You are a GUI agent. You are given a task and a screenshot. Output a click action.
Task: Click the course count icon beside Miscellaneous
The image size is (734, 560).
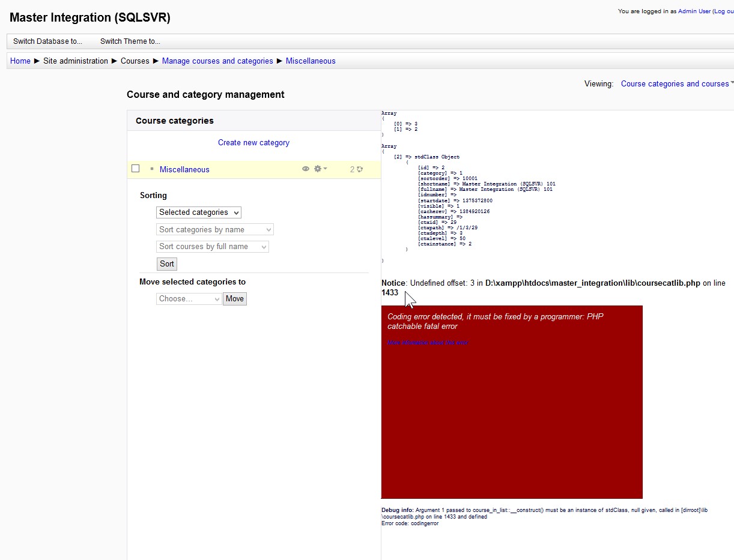359,169
